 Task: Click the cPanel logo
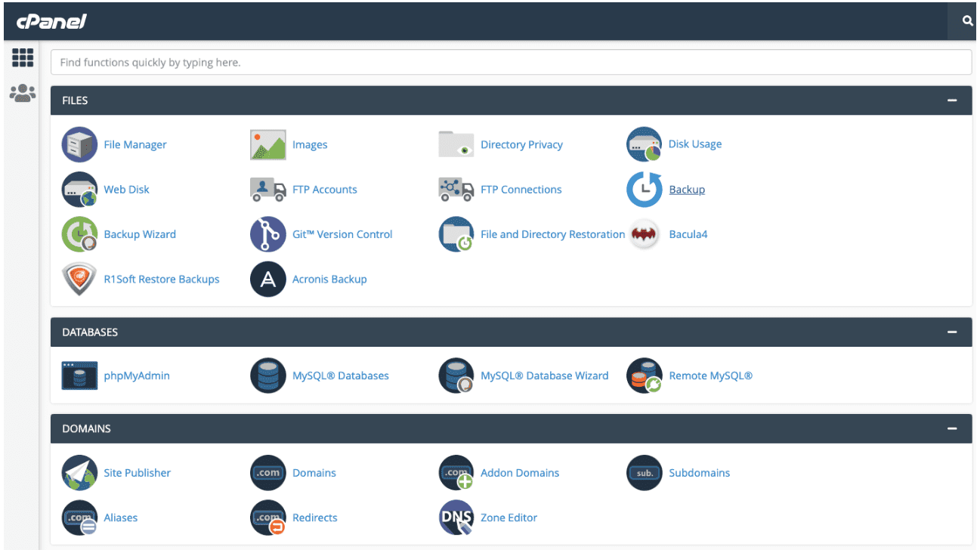pyautogui.click(x=51, y=21)
